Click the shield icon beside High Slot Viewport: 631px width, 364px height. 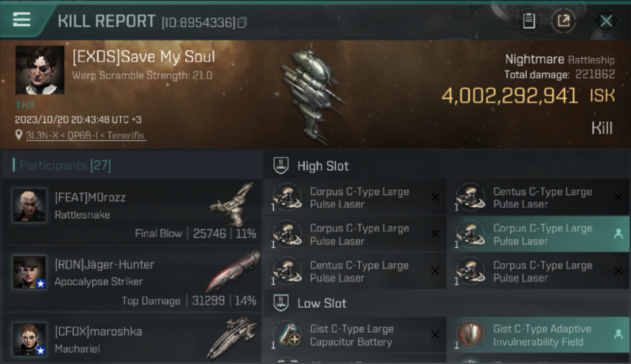coord(281,165)
